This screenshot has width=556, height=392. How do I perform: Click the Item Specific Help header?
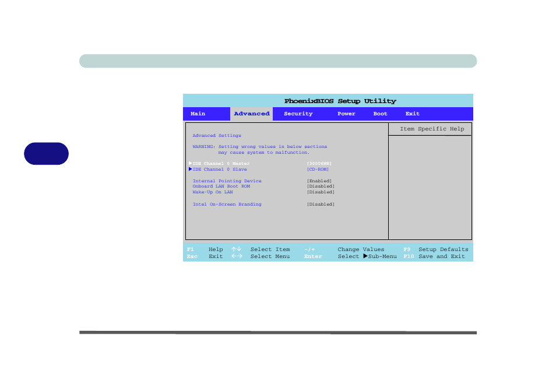click(432, 129)
